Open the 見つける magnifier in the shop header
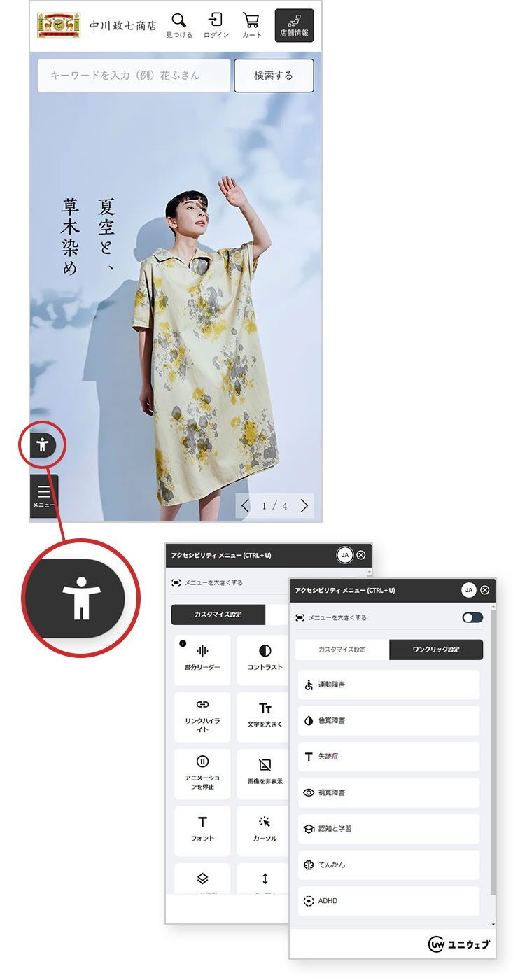This screenshot has width=525, height=980. point(179,25)
